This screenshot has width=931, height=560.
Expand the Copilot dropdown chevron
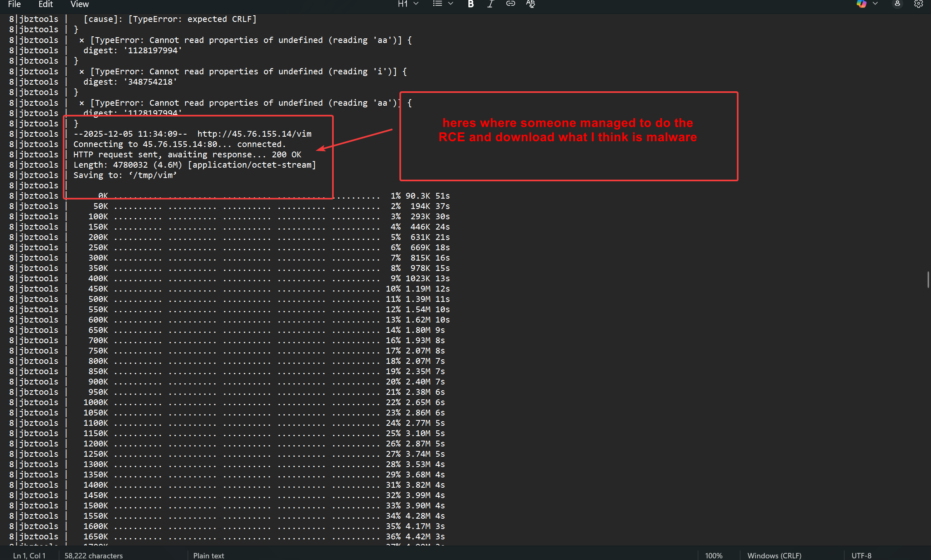click(875, 4)
